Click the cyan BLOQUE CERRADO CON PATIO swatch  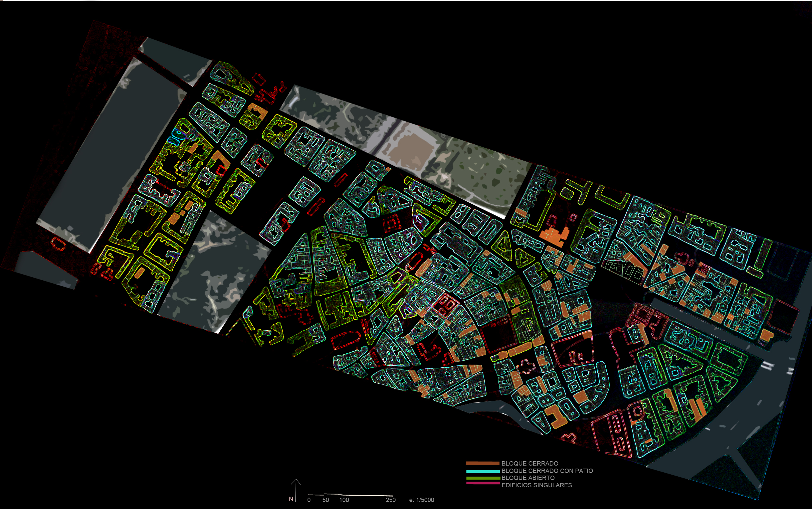[482, 471]
